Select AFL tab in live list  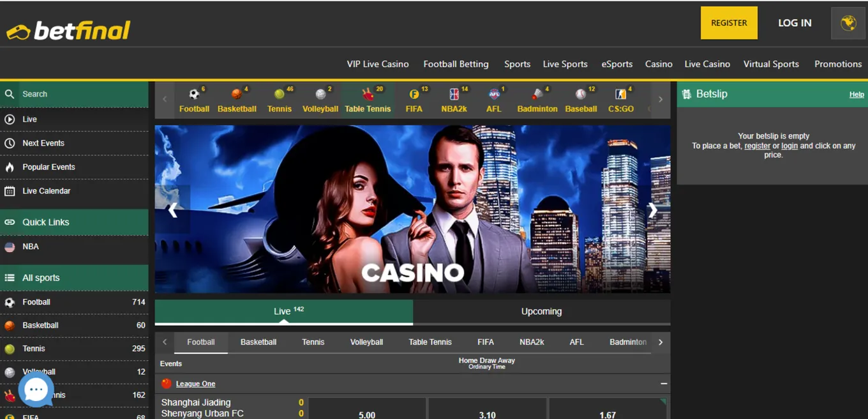point(576,342)
